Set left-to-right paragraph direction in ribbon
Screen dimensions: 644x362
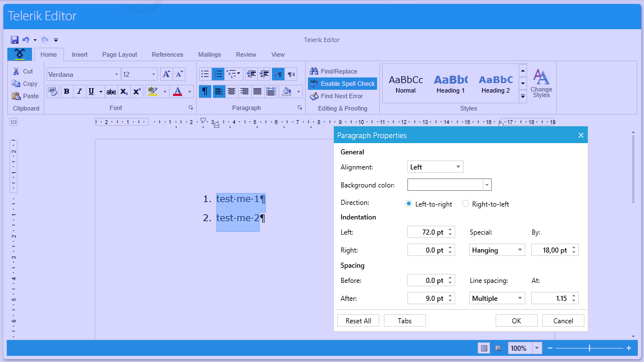(x=278, y=74)
